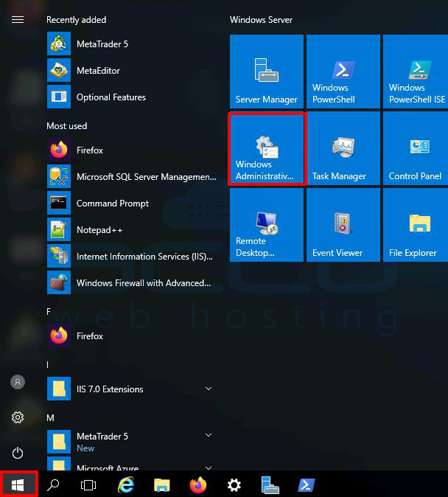Launch Internet Explorer from the taskbar
The image size is (448, 497).
click(126, 484)
